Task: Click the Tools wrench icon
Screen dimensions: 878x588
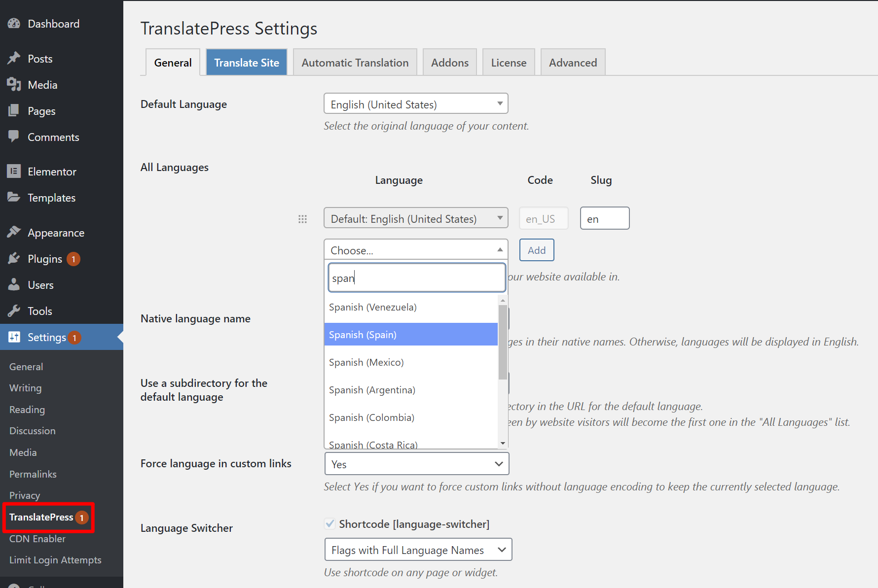Action: [14, 311]
